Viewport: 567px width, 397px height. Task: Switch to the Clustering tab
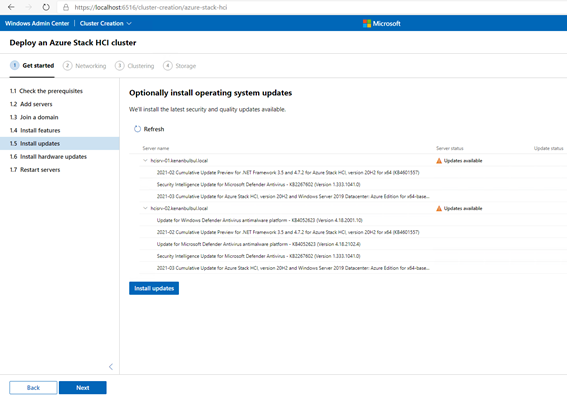(134, 66)
